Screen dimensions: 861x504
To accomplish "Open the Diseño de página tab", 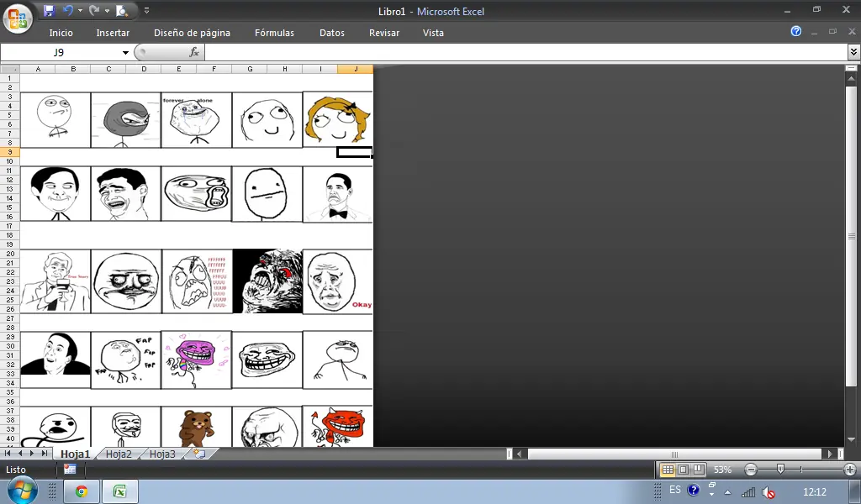I will [192, 33].
